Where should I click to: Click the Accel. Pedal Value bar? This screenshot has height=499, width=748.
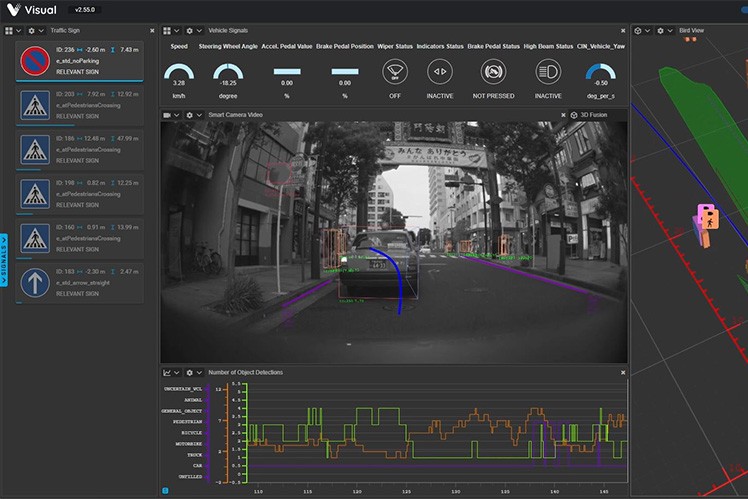pyautogui.click(x=287, y=72)
